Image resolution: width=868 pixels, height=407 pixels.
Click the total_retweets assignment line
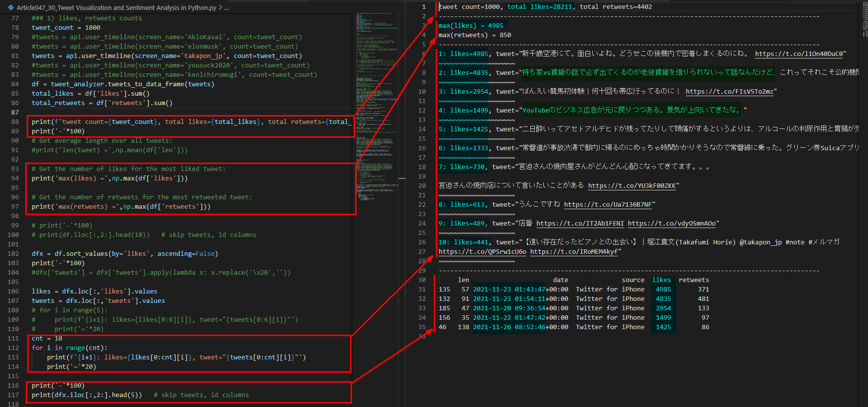pos(102,103)
